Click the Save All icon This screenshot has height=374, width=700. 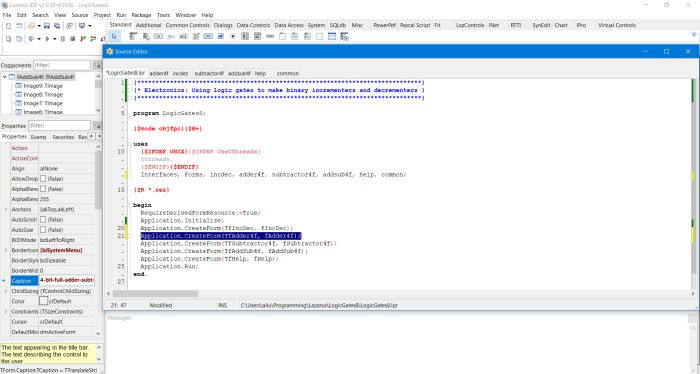pyautogui.click(x=57, y=26)
